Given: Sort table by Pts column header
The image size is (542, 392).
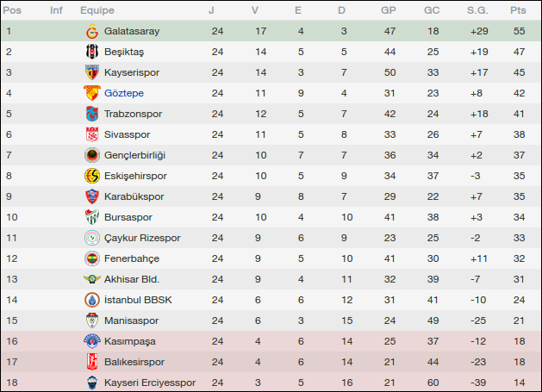Looking at the screenshot, I should tap(518, 10).
